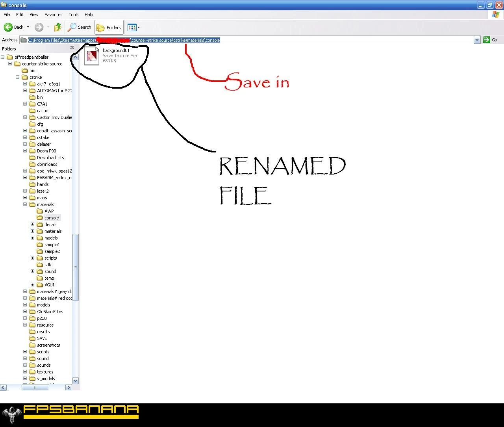
Task: Click the green Go arrow icon
Action: pyautogui.click(x=487, y=40)
